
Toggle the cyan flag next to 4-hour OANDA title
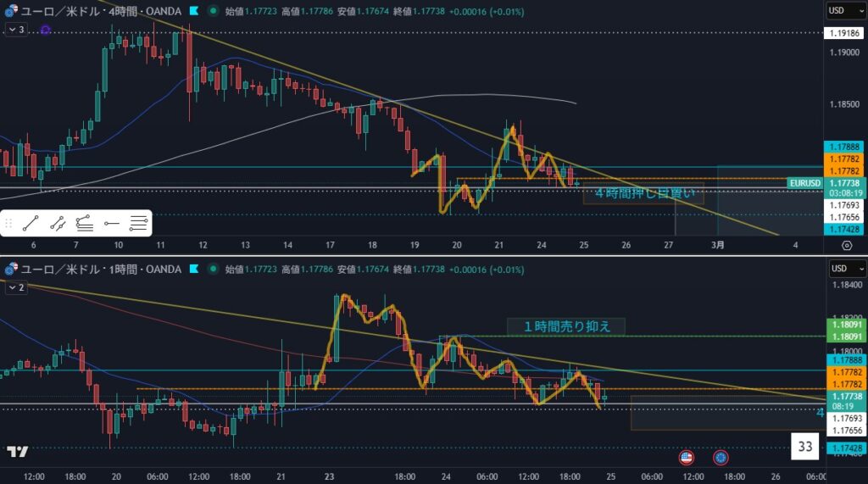194,12
